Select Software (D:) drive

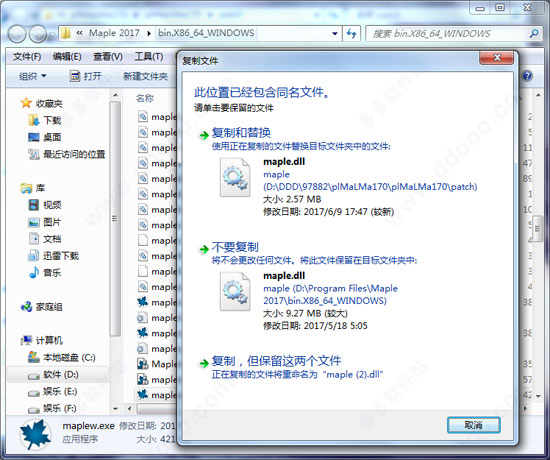(x=53, y=375)
